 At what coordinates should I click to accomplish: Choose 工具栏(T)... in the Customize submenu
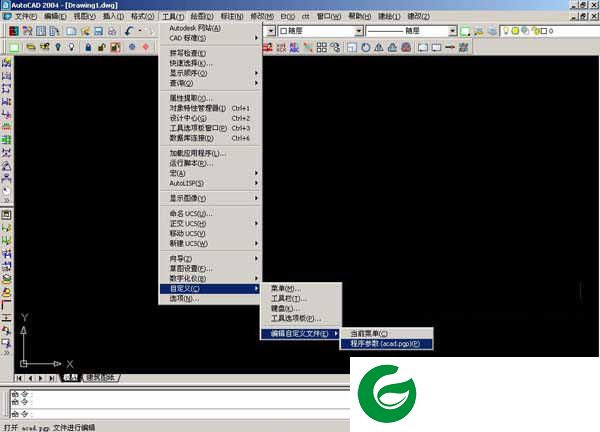coord(301,298)
